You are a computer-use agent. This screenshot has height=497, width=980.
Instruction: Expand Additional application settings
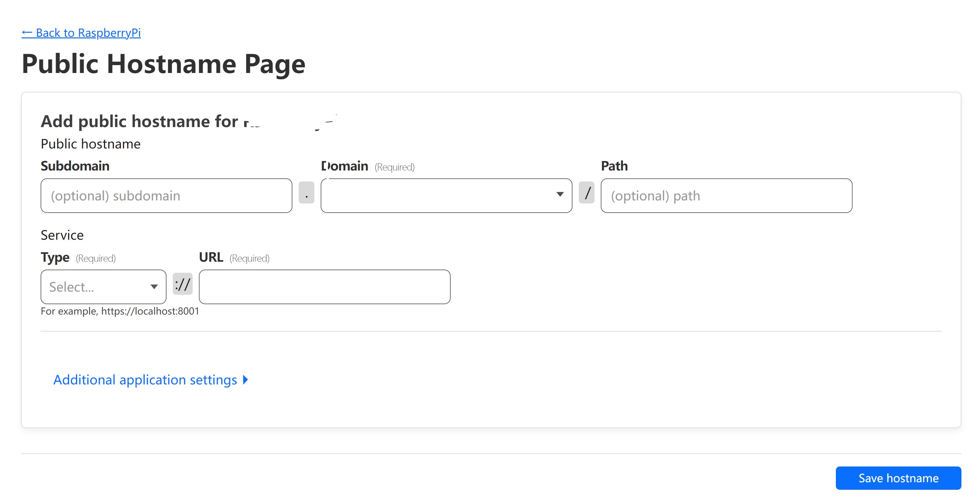[145, 380]
